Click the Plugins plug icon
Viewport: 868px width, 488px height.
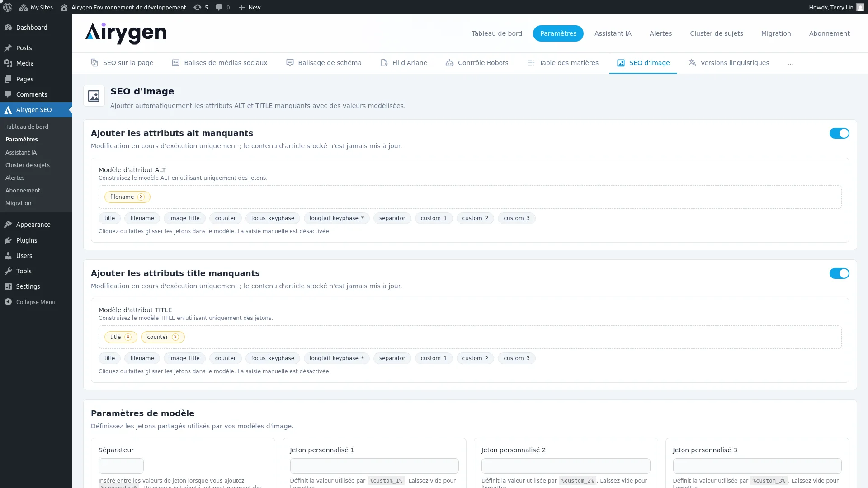(8, 240)
